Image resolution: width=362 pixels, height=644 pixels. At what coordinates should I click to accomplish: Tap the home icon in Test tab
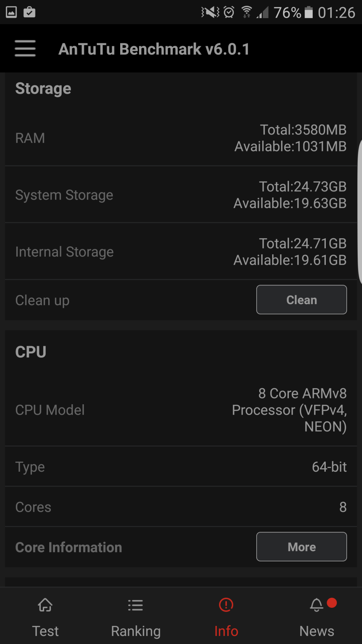tap(45, 605)
